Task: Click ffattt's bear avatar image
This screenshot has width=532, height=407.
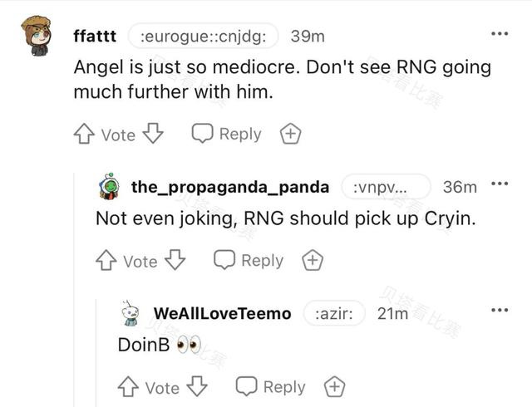Action: click(x=37, y=36)
